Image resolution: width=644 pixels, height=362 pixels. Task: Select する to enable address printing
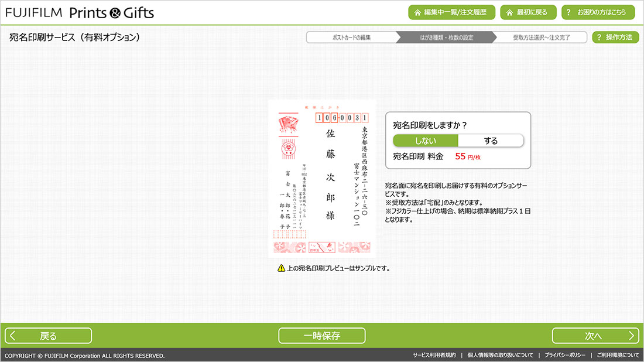[491, 141]
